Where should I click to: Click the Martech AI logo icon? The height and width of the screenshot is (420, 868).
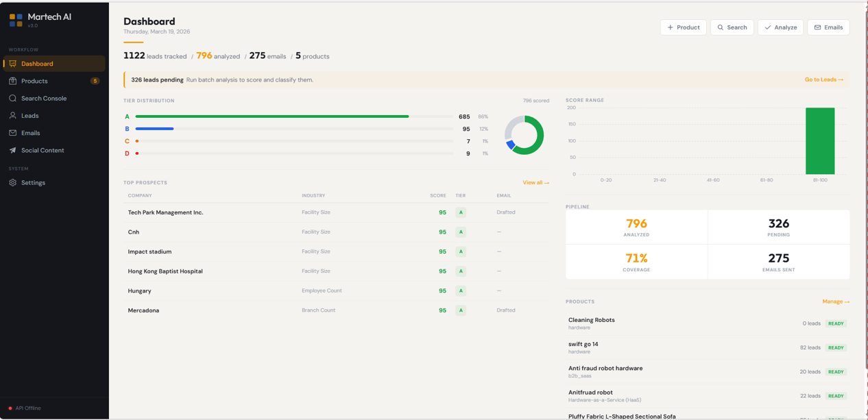pos(16,20)
